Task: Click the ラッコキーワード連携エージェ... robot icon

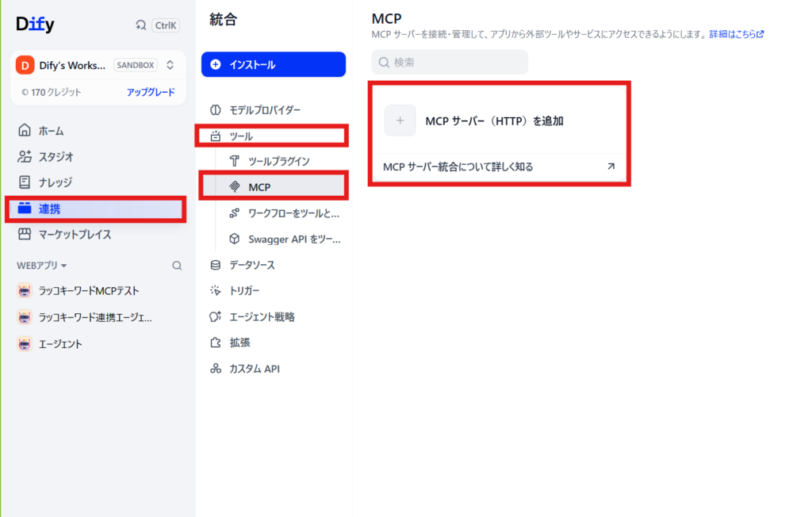Action: (25, 317)
